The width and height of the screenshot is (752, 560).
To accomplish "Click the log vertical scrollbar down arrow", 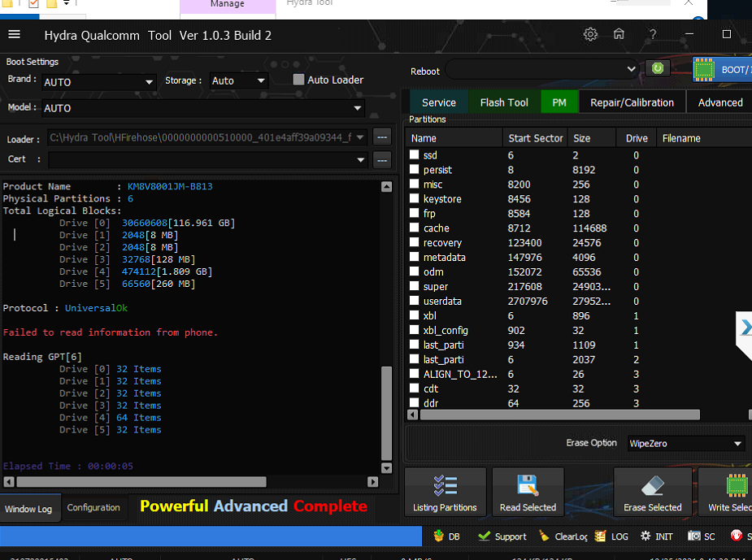I will tap(386, 468).
